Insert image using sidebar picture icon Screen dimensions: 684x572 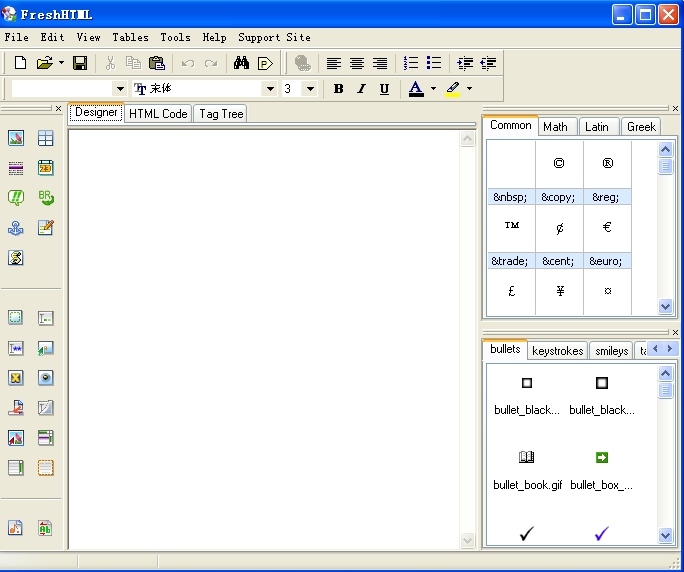point(16,138)
